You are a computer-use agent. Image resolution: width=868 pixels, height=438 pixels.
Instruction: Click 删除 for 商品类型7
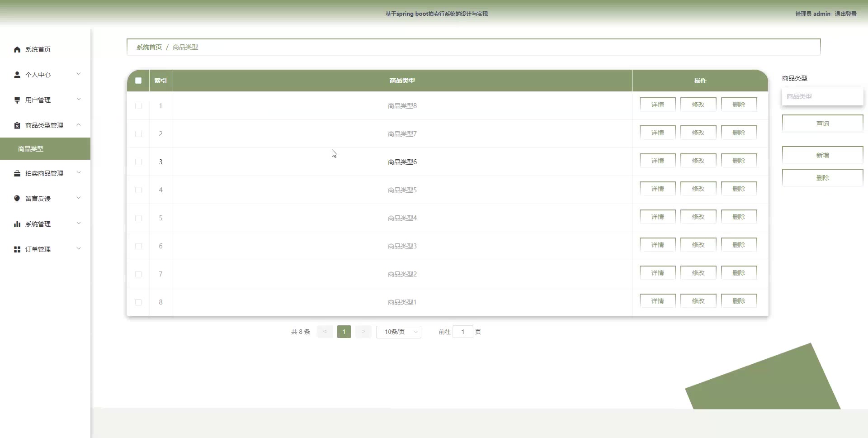click(x=739, y=133)
